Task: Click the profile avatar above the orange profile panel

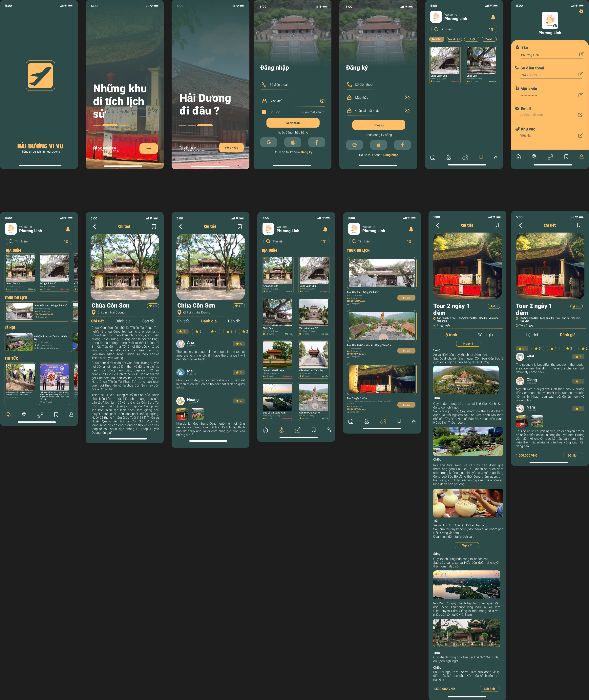Action: (x=550, y=20)
